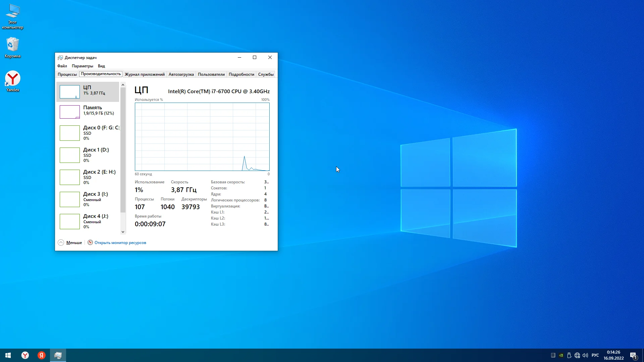Switch to the Processes tab
This screenshot has height=362, width=644.
(x=67, y=74)
